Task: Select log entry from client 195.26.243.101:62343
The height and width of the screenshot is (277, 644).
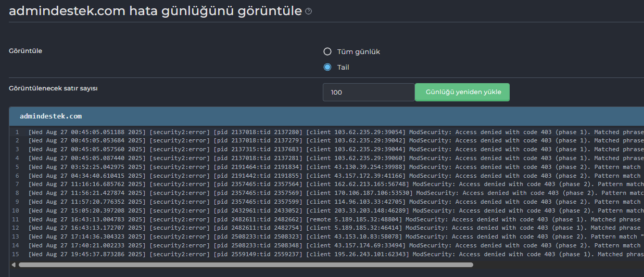Action: 336,255
